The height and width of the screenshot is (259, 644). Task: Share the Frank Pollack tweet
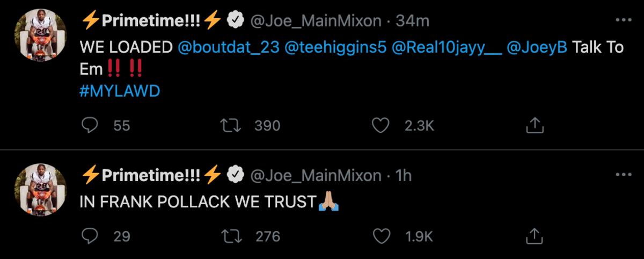click(535, 236)
